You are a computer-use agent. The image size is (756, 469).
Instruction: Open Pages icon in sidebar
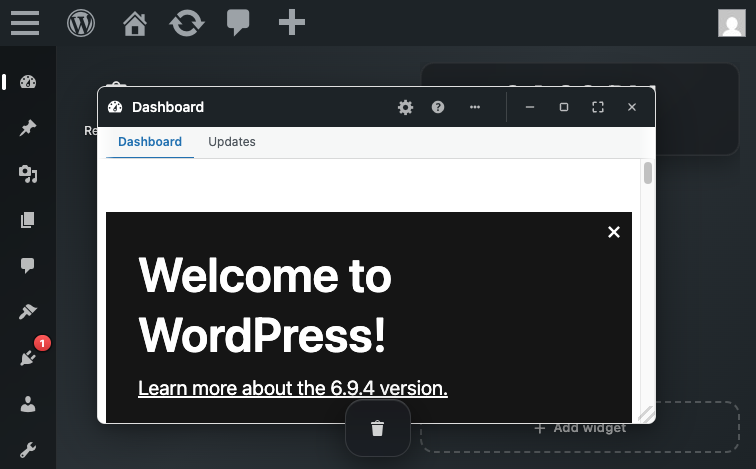[x=28, y=220]
